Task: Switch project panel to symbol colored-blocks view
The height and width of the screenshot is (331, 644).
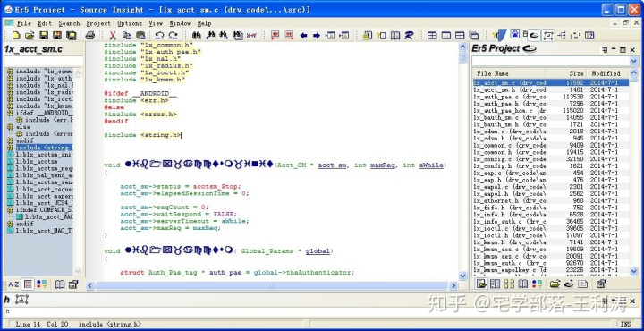Action: (x=537, y=284)
